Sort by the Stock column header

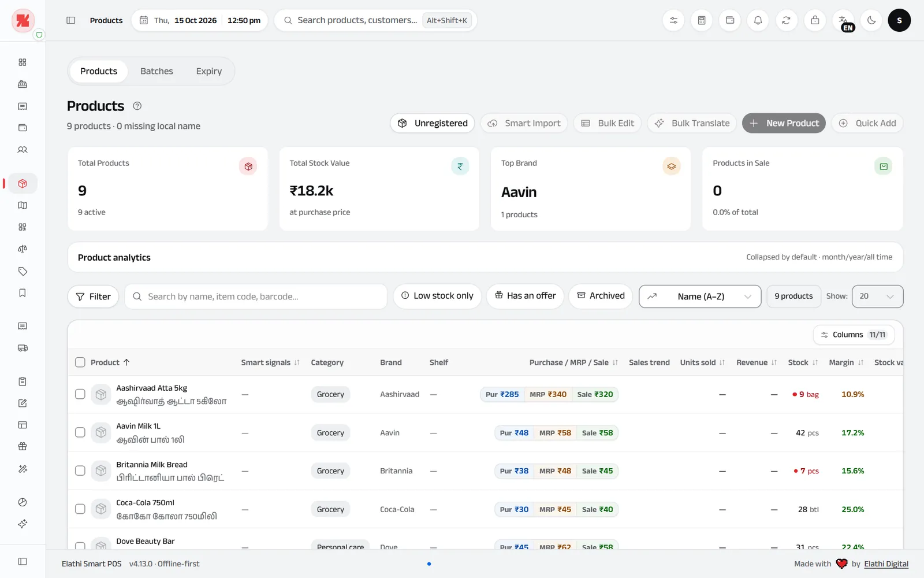pyautogui.click(x=803, y=362)
